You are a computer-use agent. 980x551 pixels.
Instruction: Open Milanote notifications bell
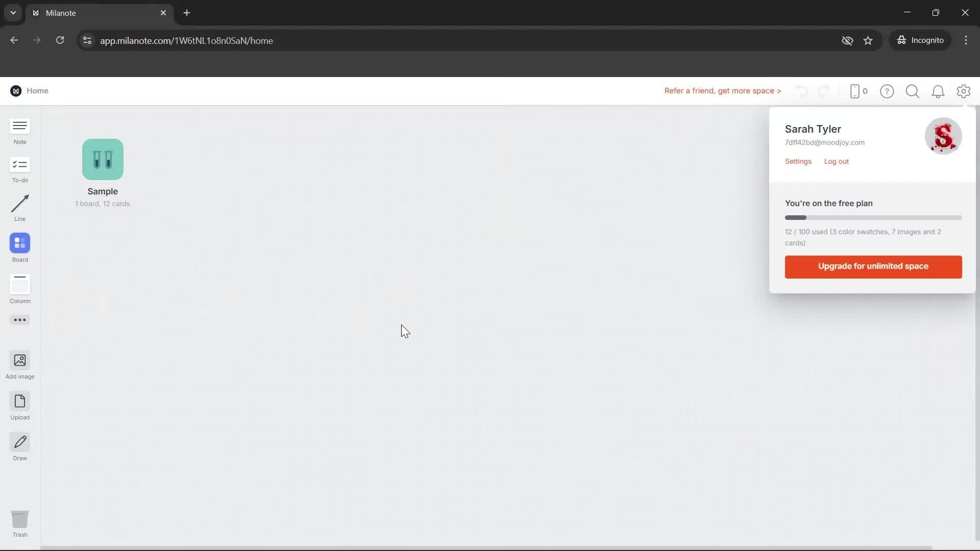[x=938, y=91]
